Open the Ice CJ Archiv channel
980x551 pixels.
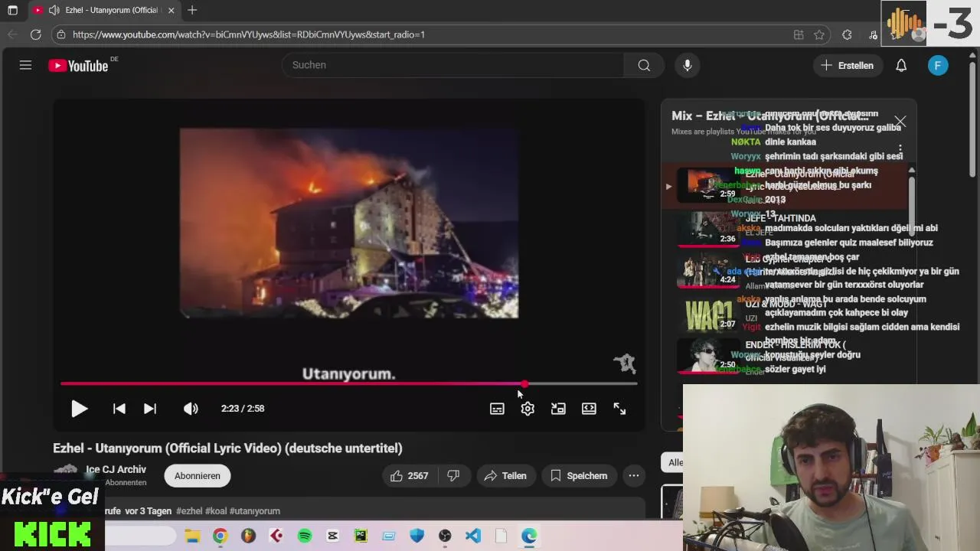coord(116,470)
